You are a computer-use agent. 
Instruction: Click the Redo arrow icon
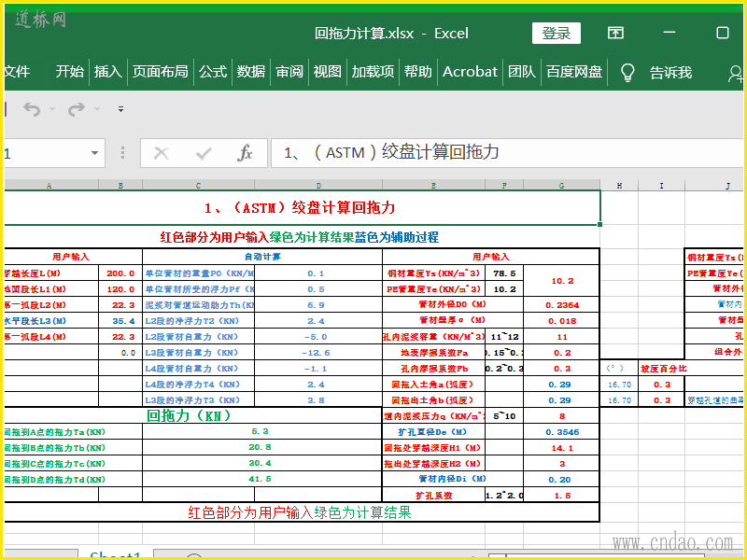77,109
